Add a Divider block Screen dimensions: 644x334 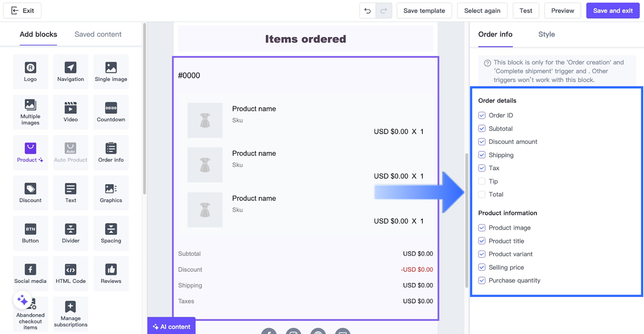(x=70, y=233)
